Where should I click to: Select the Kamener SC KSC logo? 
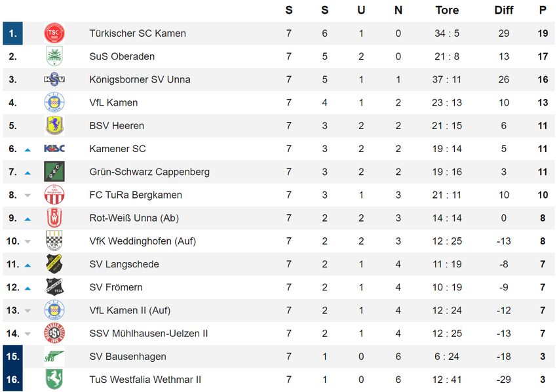54,149
